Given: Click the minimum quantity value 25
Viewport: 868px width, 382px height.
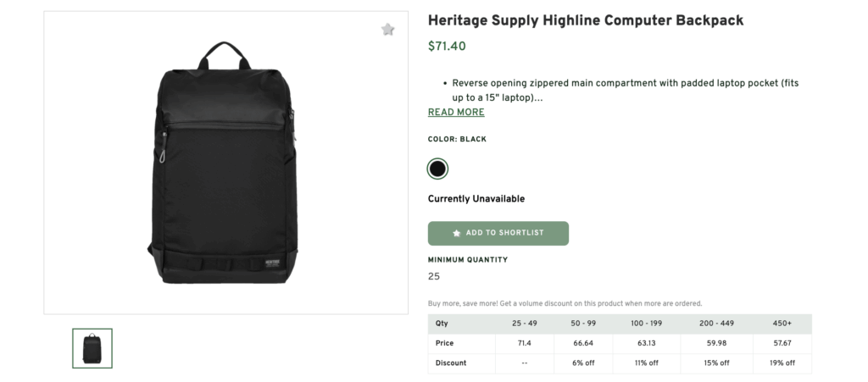Looking at the screenshot, I should pos(434,276).
